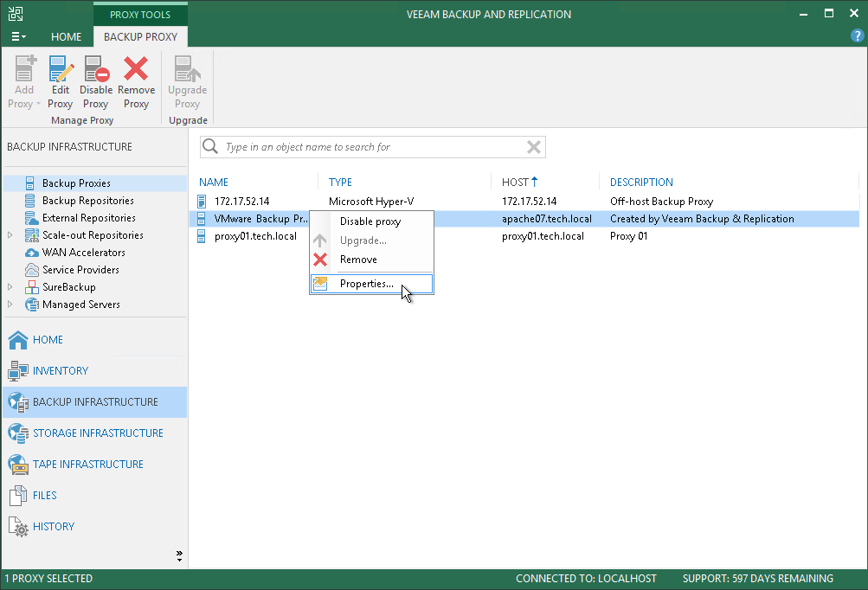The image size is (868, 590).
Task: Click inside the object name search field
Action: point(372,147)
